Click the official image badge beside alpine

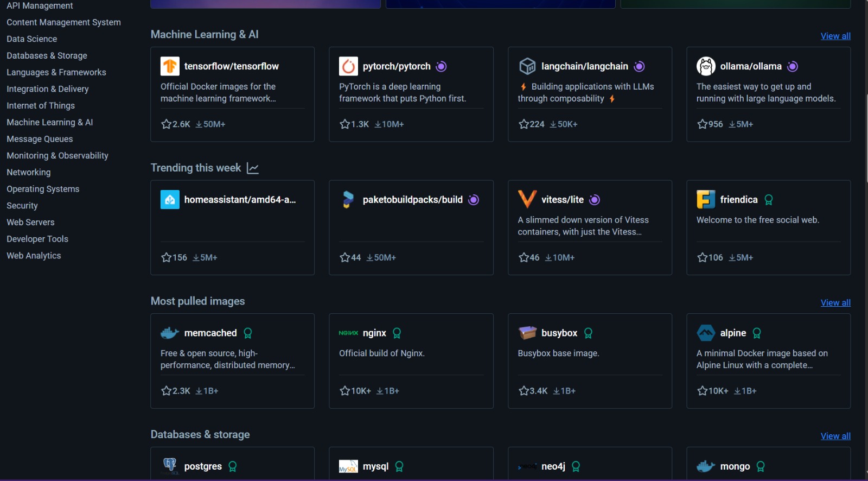point(757,333)
